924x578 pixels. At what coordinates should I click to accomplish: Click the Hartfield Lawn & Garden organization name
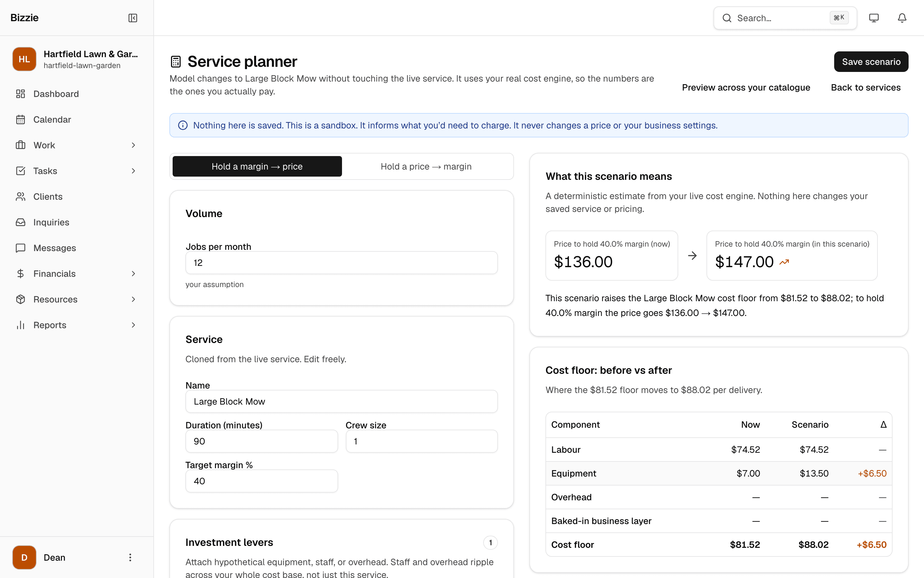[x=91, y=54]
